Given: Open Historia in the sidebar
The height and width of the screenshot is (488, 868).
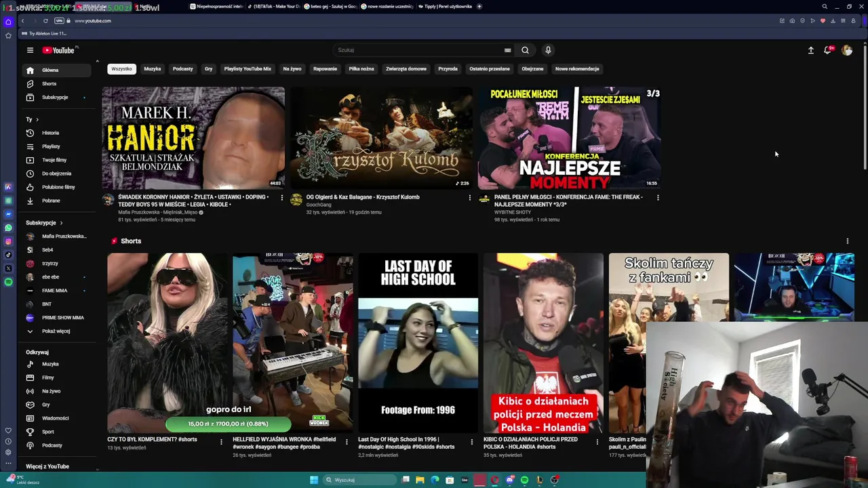Looking at the screenshot, I should click(56, 133).
